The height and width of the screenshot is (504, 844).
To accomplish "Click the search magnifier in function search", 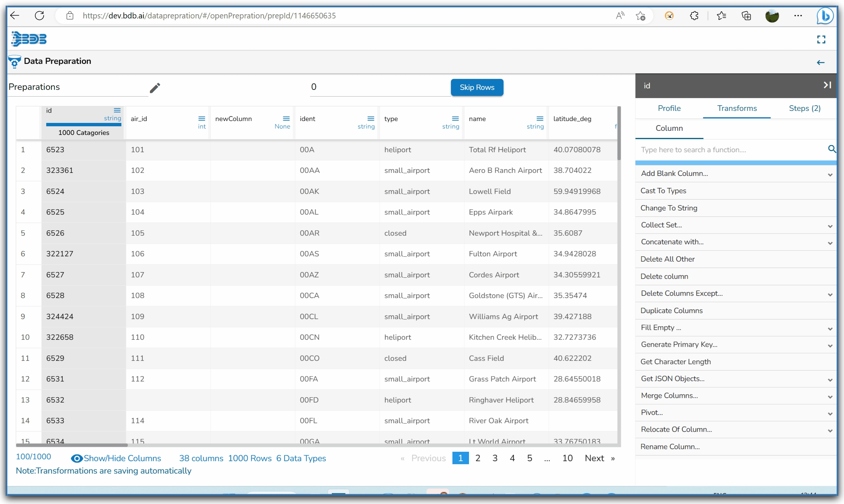I will [832, 149].
